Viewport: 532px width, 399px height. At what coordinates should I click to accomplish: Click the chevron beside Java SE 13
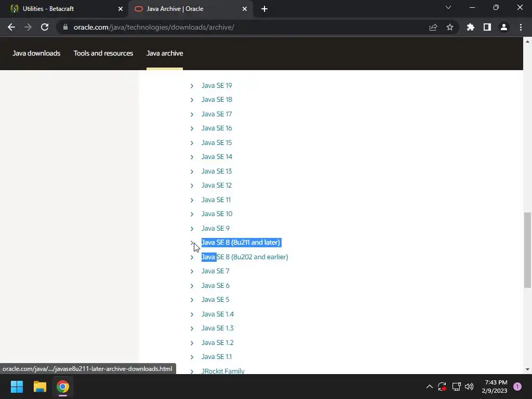click(x=192, y=171)
